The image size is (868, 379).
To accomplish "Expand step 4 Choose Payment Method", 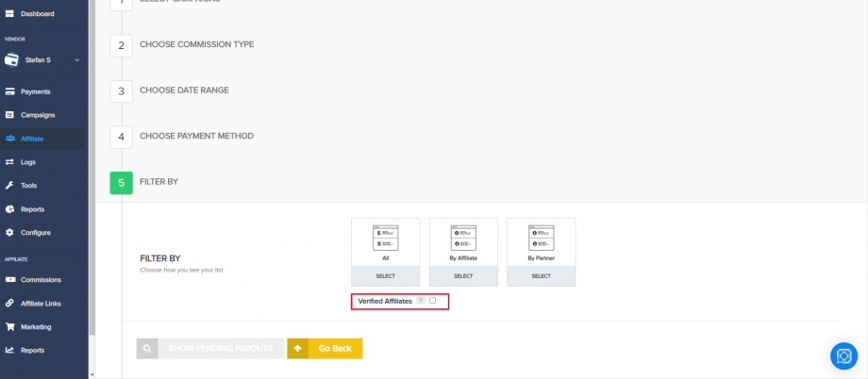I will (x=196, y=136).
